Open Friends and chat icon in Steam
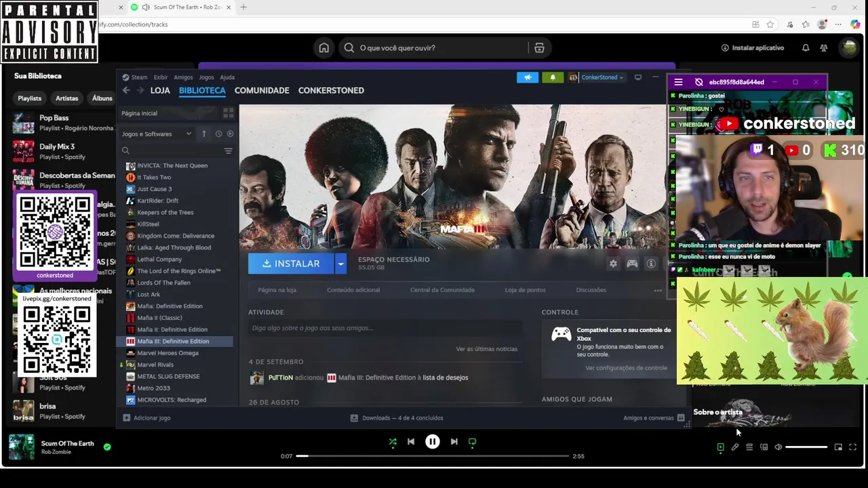The width and height of the screenshot is (868, 488). pos(681,418)
